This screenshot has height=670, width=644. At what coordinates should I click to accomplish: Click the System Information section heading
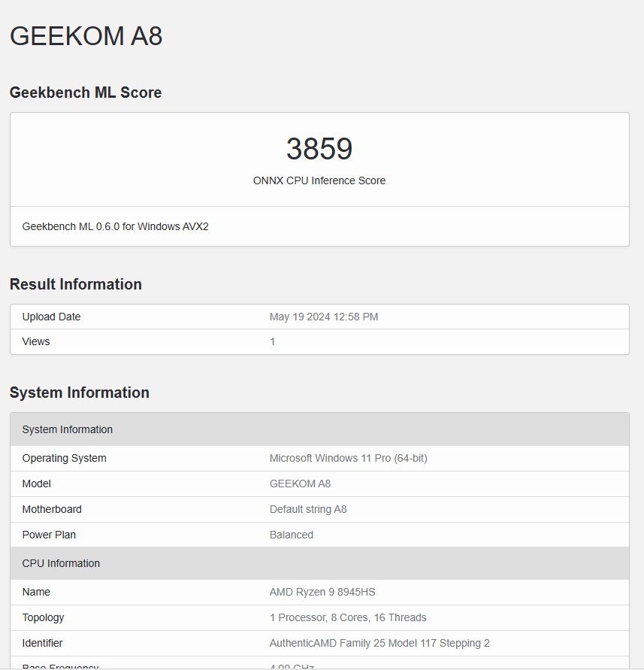(80, 393)
